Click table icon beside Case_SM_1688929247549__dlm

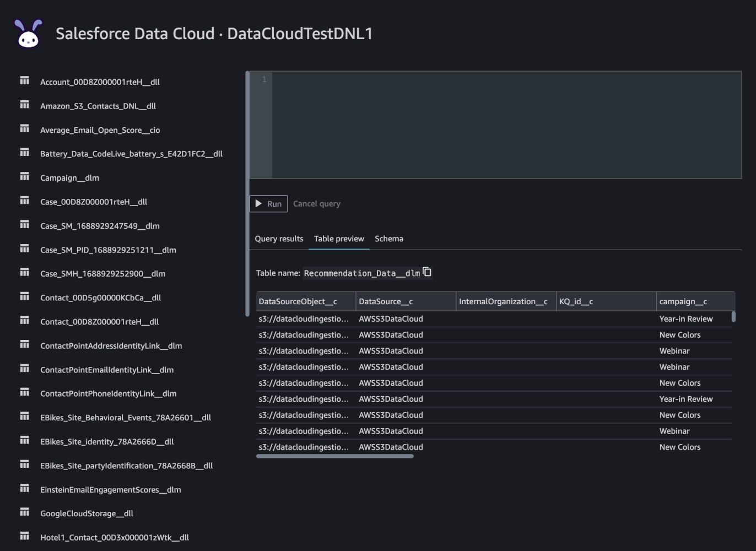coord(25,224)
